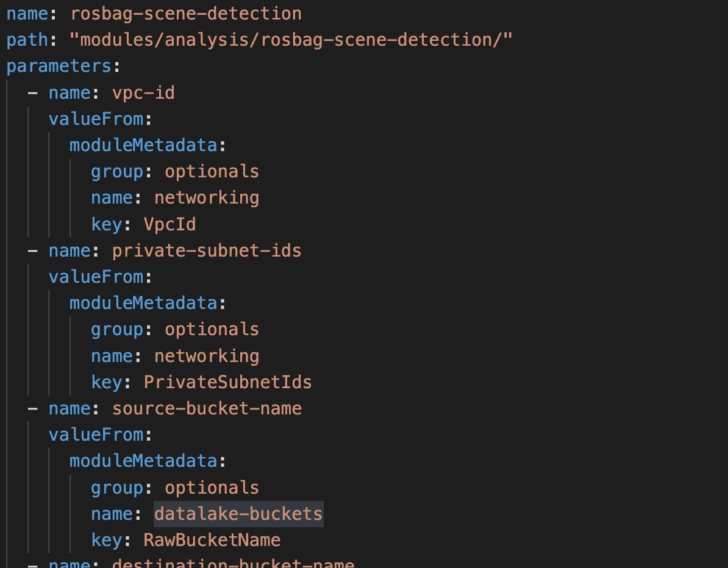
Task: Click the VpcId key value
Action: click(170, 225)
